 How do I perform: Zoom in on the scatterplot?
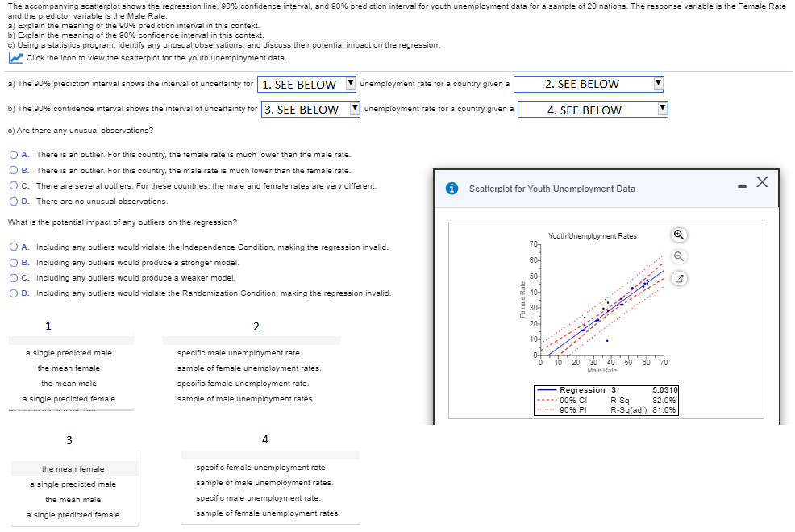tap(678, 235)
